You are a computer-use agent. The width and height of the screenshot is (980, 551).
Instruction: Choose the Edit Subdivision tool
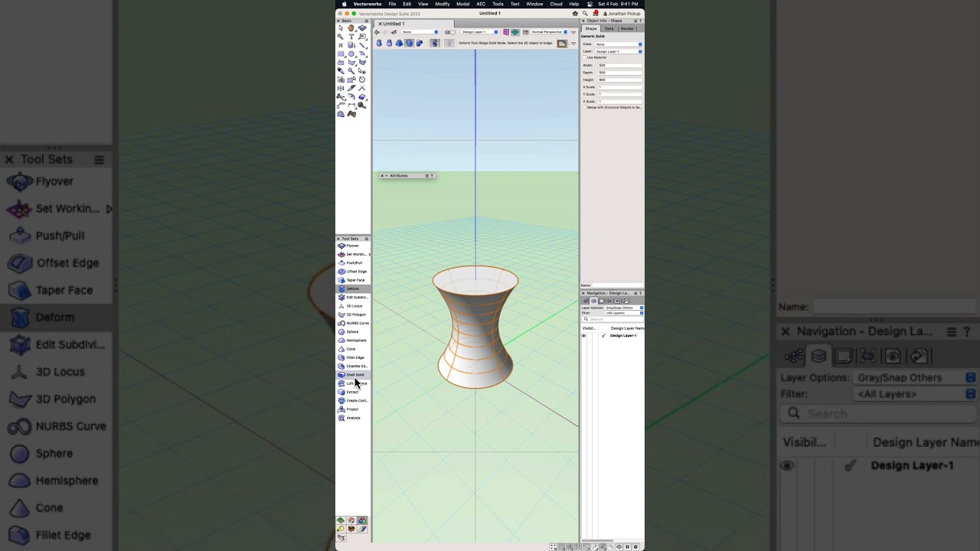tap(353, 297)
